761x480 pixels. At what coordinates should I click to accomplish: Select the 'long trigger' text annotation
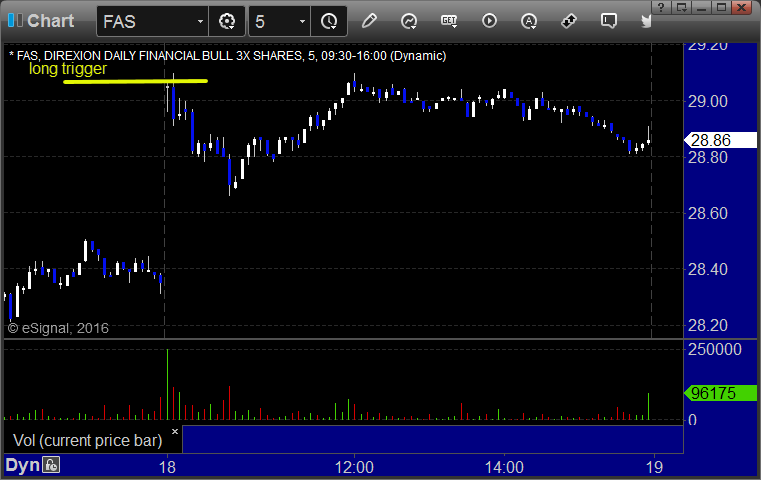(x=67, y=69)
